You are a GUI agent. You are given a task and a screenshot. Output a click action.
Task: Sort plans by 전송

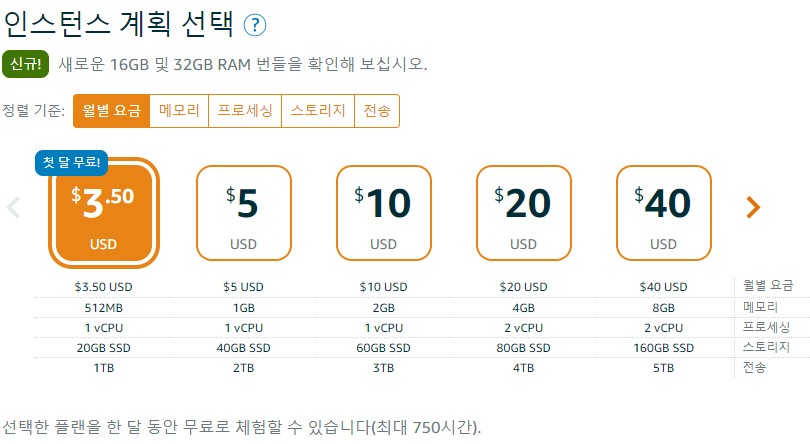(x=377, y=111)
